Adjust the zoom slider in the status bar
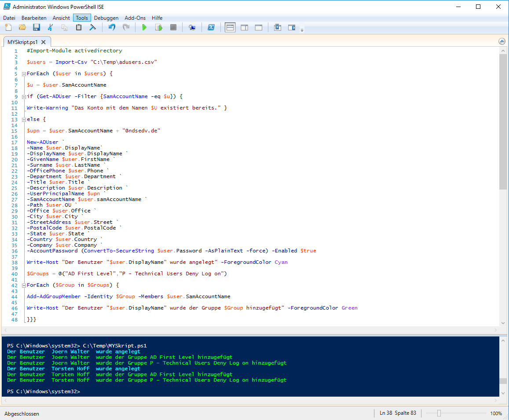 tap(439, 413)
